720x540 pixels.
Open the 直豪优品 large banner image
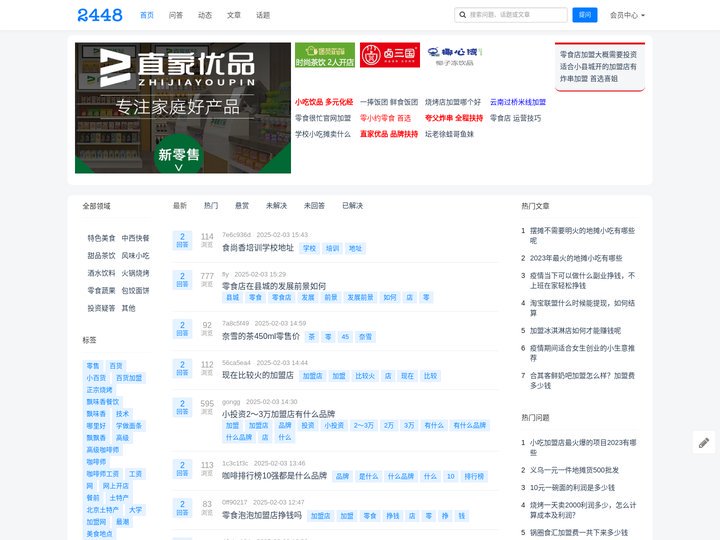pos(183,108)
